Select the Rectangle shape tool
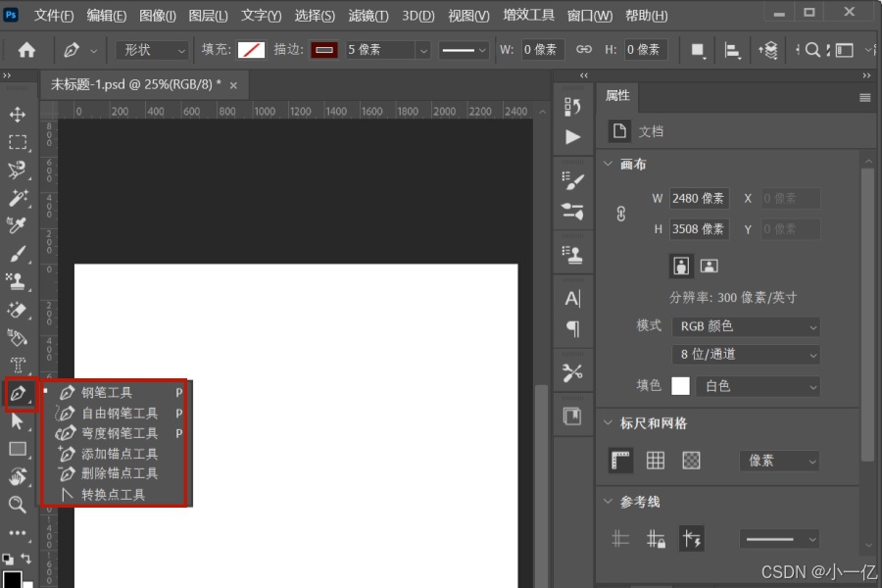 pos(18,449)
